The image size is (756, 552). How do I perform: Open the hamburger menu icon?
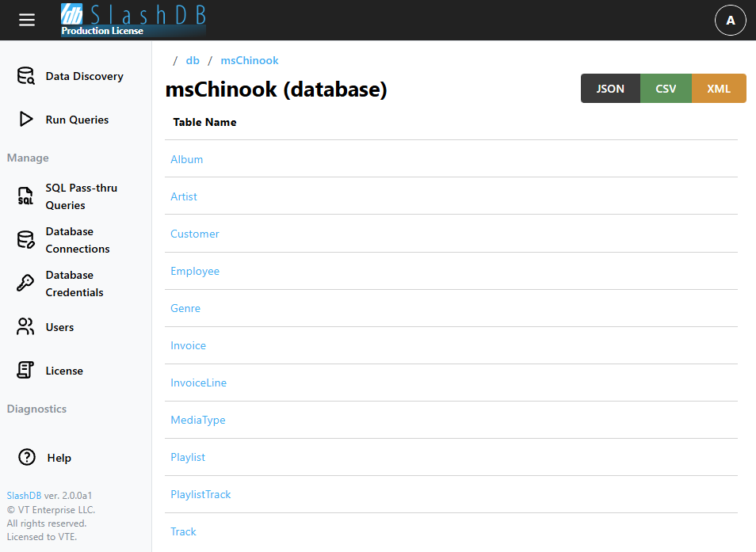(27, 20)
